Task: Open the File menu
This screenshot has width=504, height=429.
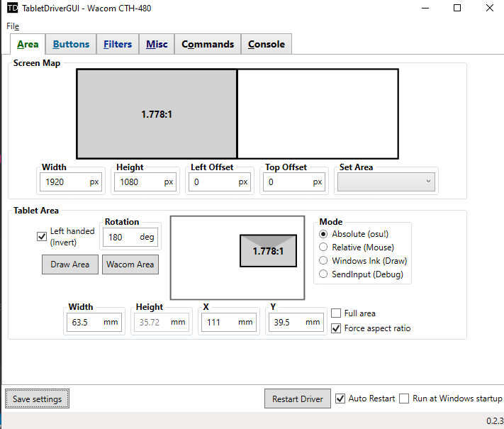Action: pos(13,26)
